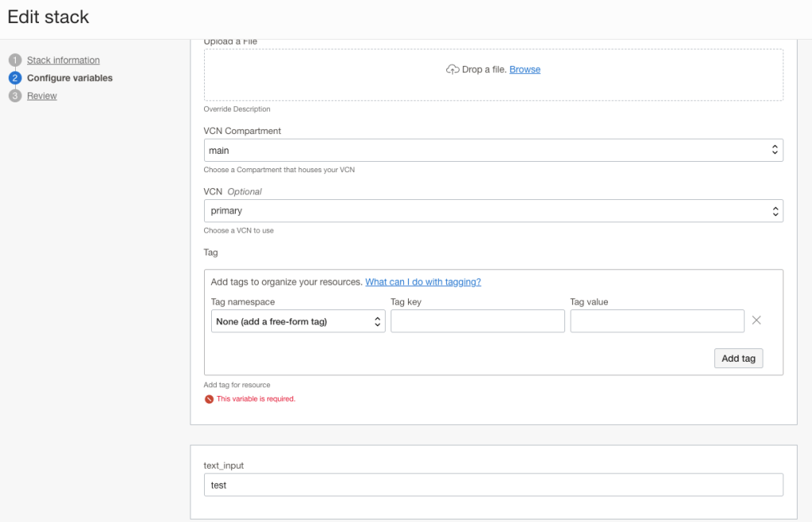
Task: Click the red required-variable error icon
Action: 210,398
